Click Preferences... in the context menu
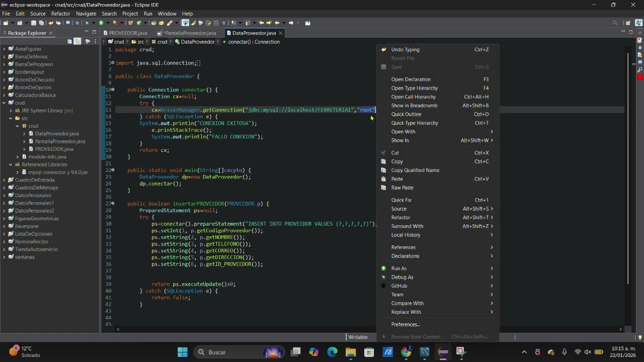 438,324
